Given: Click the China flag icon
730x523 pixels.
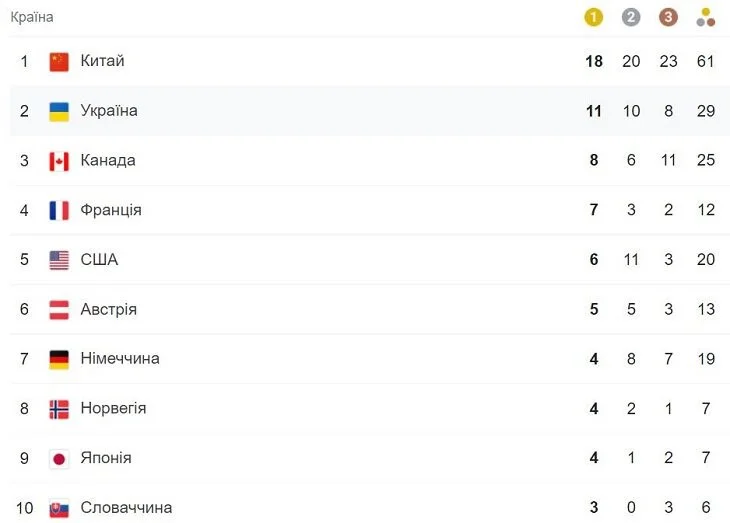Looking at the screenshot, I should [59, 61].
